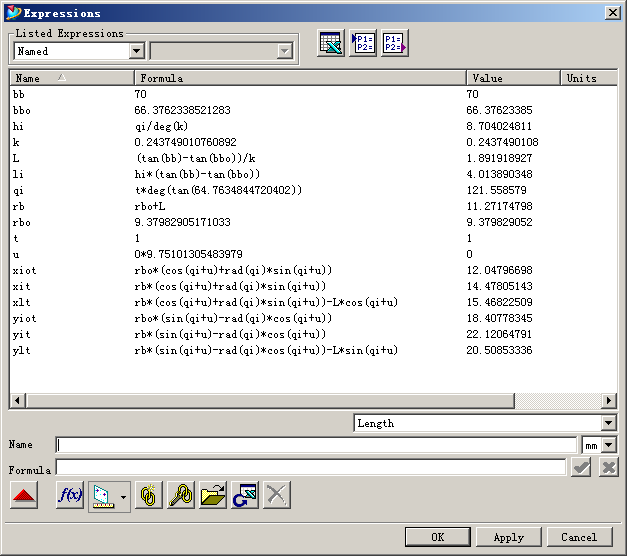Click import expressions from file icon
Viewport: 627px width, 557px height.
[363, 44]
